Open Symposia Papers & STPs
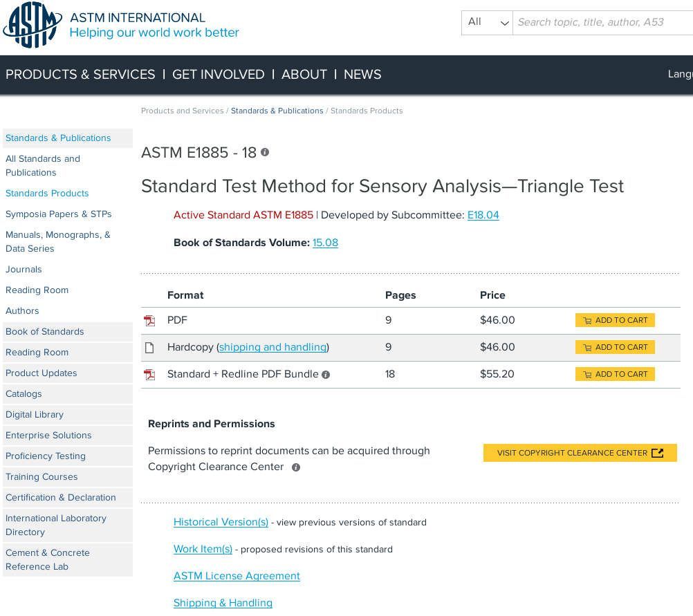This screenshot has height=616, width=693. (x=58, y=214)
